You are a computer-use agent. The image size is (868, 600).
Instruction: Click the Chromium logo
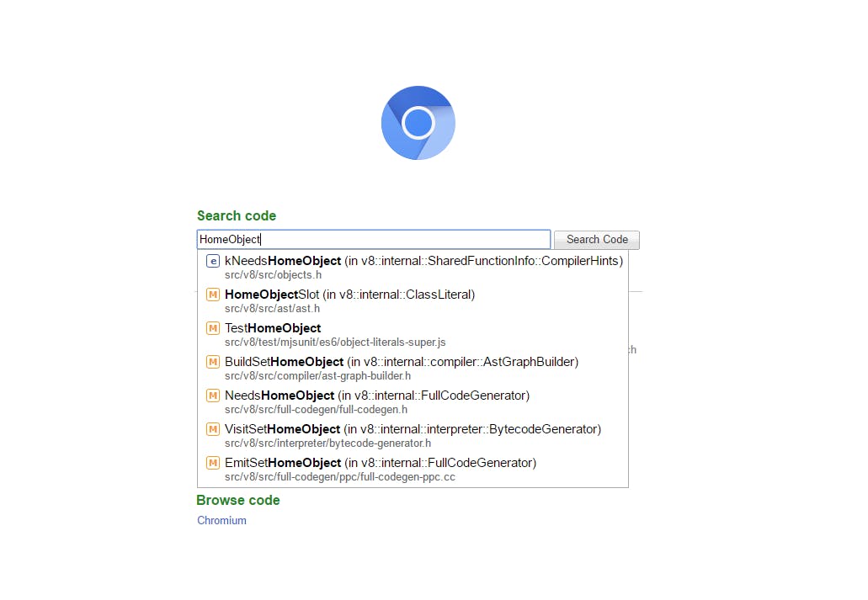click(418, 123)
